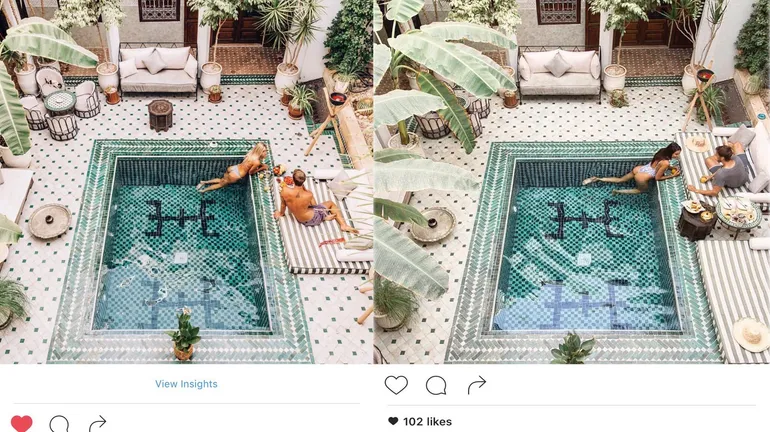Open the View Insights link
The image size is (770, 432).
pyautogui.click(x=186, y=384)
